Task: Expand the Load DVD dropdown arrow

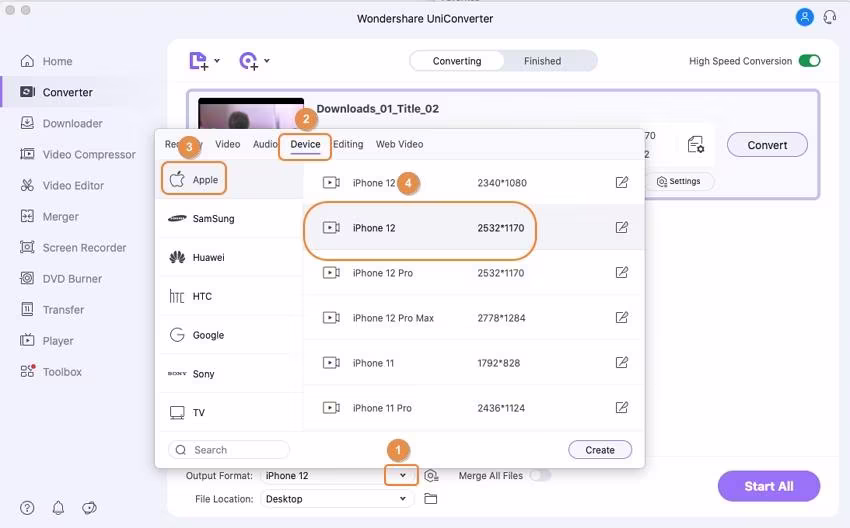Action: coord(267,61)
